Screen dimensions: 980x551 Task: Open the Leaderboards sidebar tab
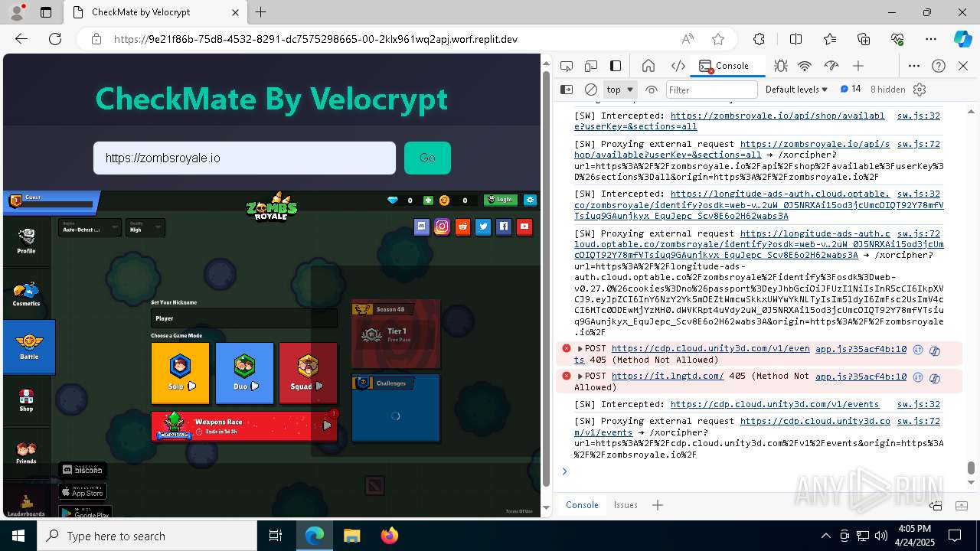coord(26,505)
